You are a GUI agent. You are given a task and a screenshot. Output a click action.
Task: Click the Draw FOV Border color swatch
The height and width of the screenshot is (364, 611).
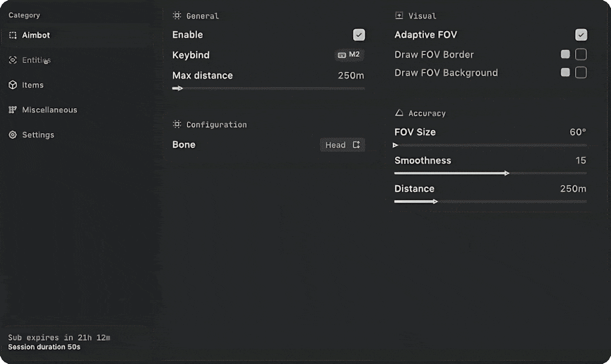pyautogui.click(x=566, y=54)
